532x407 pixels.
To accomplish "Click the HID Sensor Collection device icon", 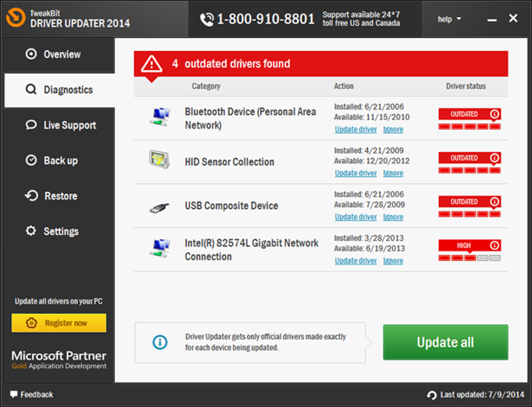I will 160,160.
